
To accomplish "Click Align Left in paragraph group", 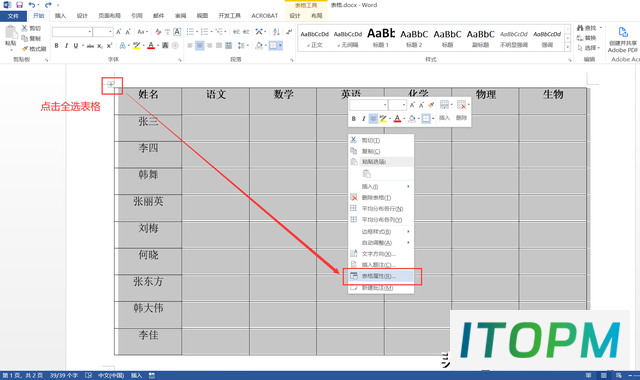I will click(190, 46).
